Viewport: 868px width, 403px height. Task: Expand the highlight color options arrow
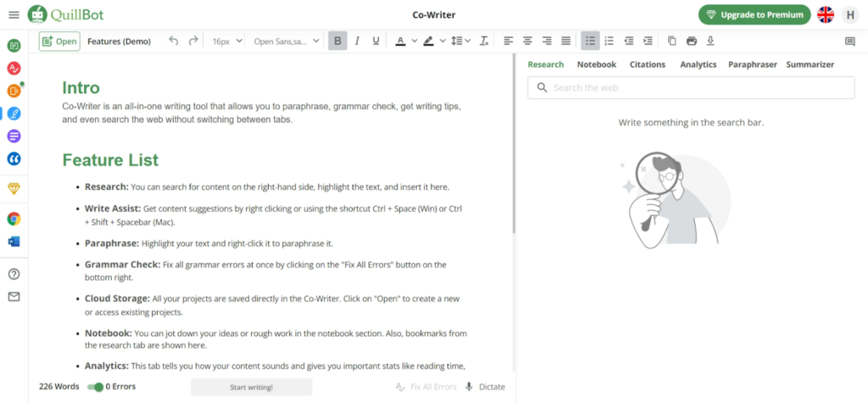[442, 41]
